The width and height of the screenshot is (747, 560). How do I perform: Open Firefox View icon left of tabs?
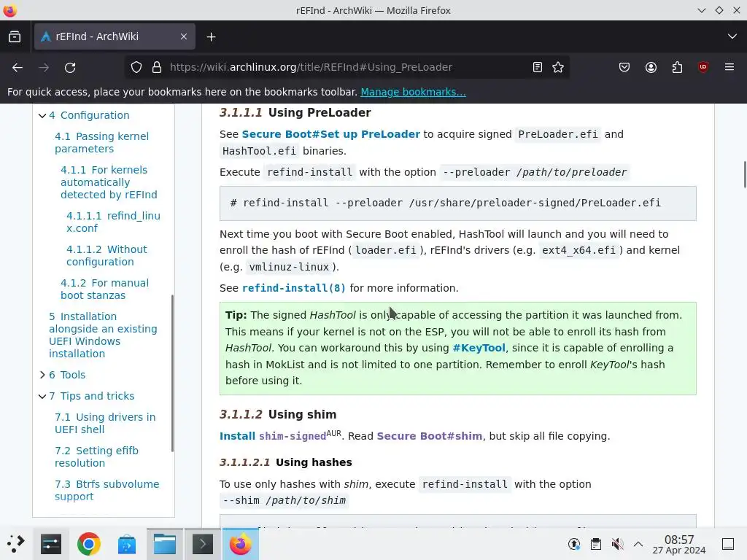click(15, 36)
